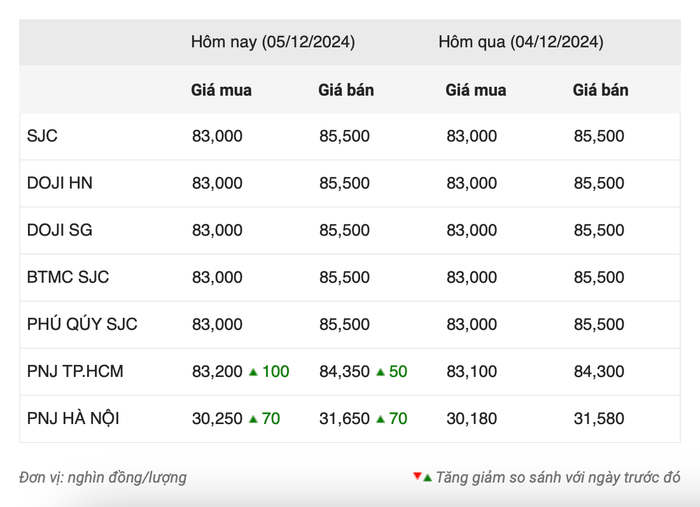Select the PHÚ QÚY SJC row label
This screenshot has height=507, width=700.
[82, 324]
